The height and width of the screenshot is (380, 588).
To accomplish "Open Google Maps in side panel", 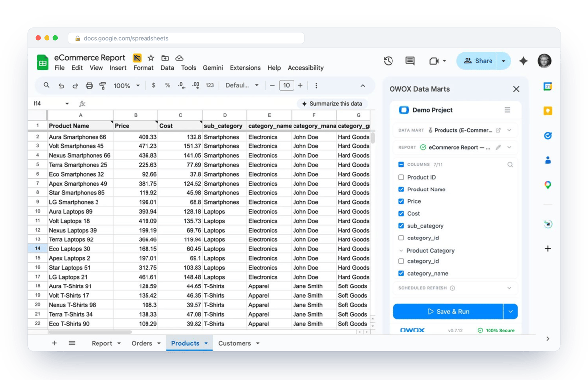I will coord(548,185).
